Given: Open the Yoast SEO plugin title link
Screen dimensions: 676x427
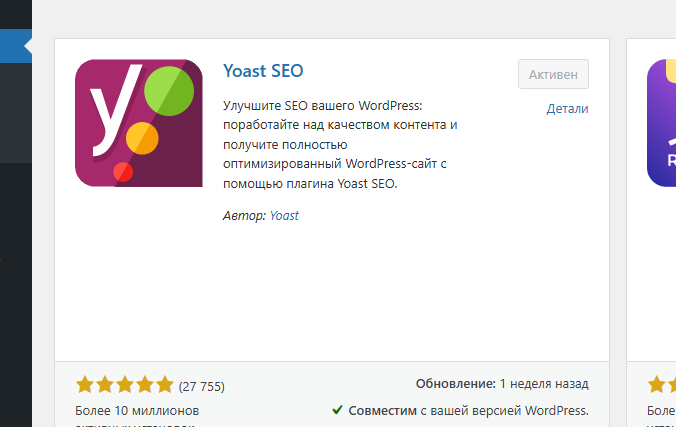Looking at the screenshot, I should [x=263, y=71].
